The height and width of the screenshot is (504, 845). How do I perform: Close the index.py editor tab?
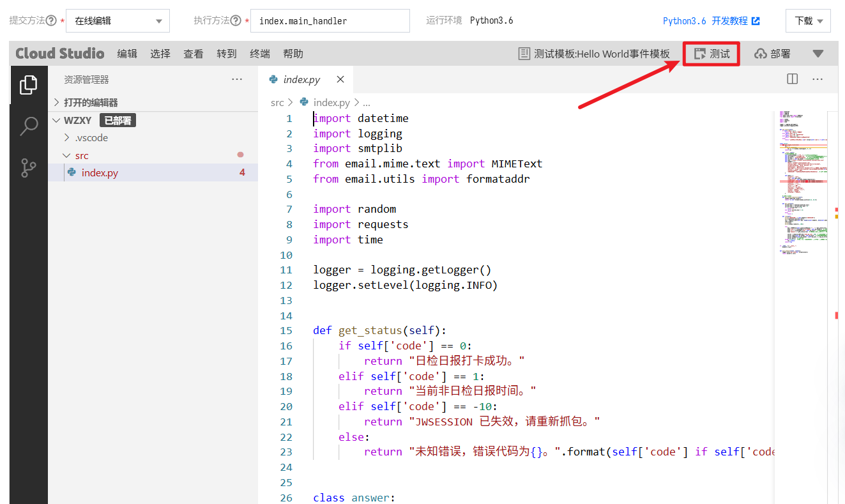pyautogui.click(x=340, y=79)
